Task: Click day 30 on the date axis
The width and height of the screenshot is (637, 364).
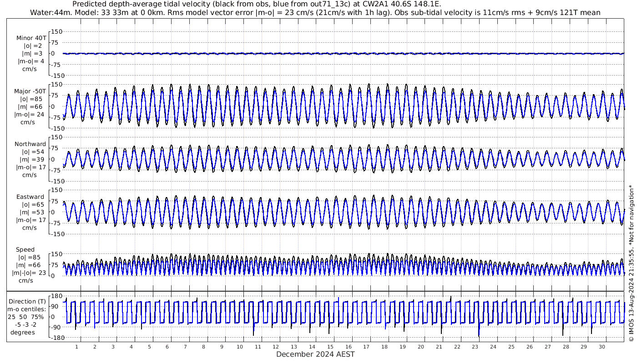Action: click(602, 347)
